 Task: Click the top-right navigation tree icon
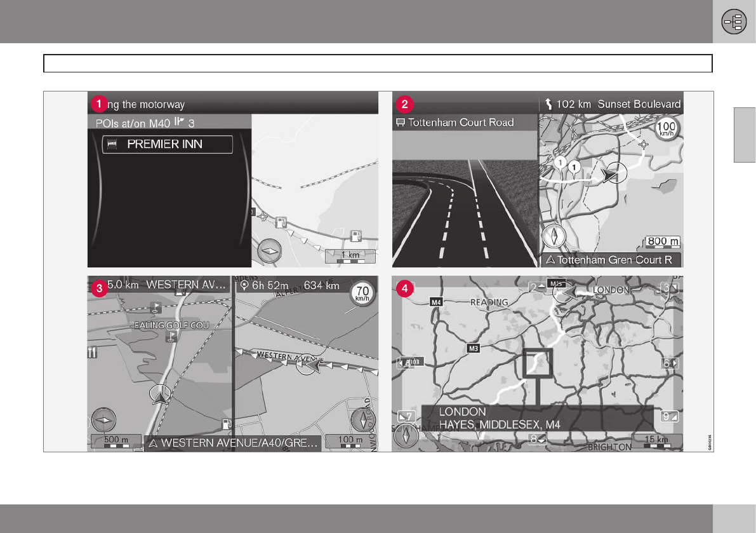click(x=733, y=22)
